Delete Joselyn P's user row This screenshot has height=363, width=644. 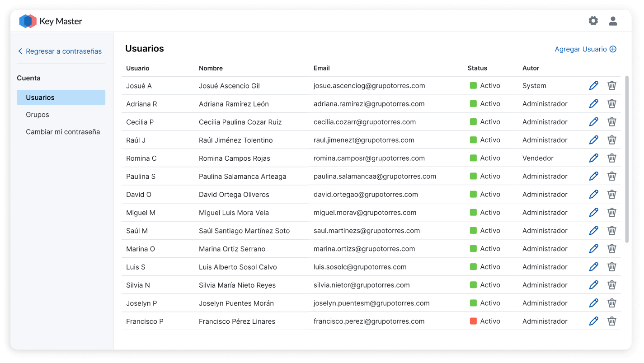click(x=612, y=303)
